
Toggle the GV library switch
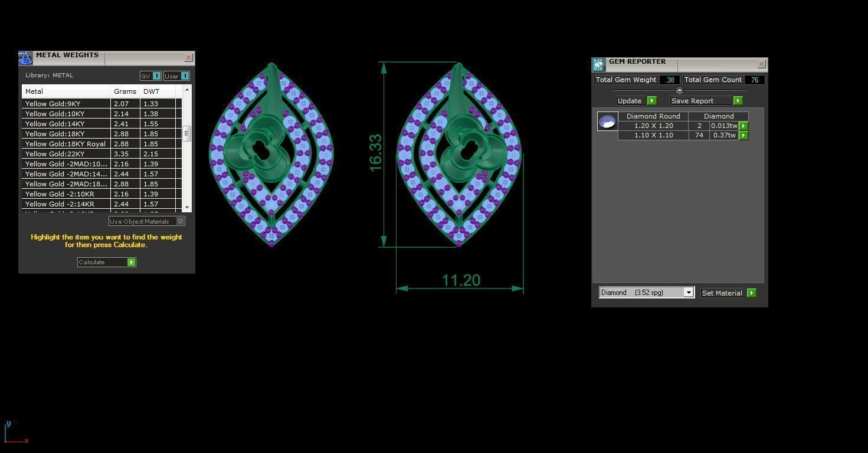pos(156,76)
